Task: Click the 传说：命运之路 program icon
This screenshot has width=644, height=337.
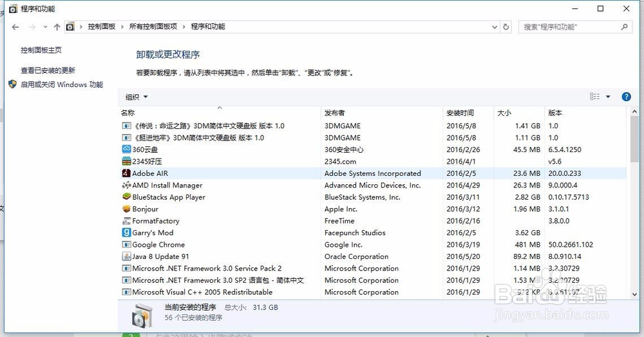Action: (x=126, y=126)
